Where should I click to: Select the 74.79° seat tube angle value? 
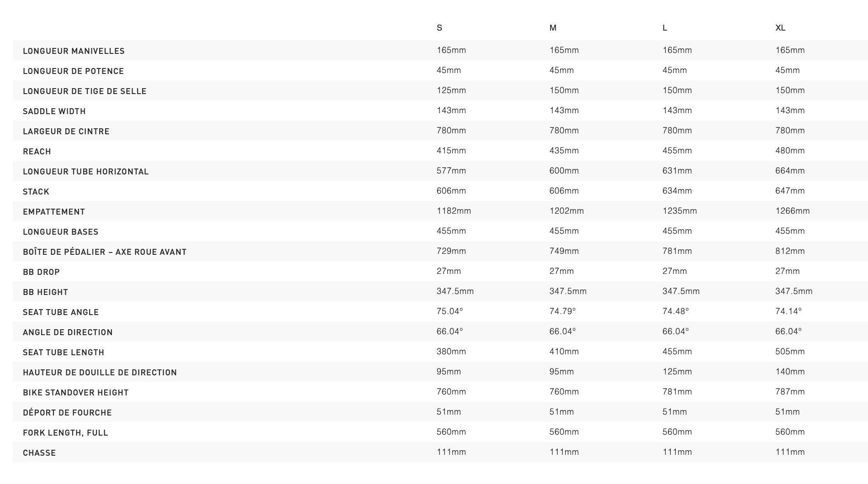(x=562, y=311)
